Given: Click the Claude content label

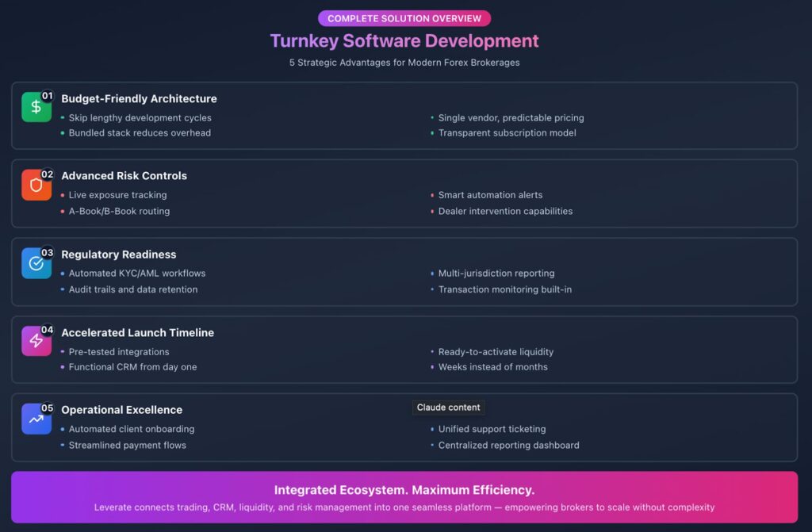Looking at the screenshot, I should pos(448,407).
